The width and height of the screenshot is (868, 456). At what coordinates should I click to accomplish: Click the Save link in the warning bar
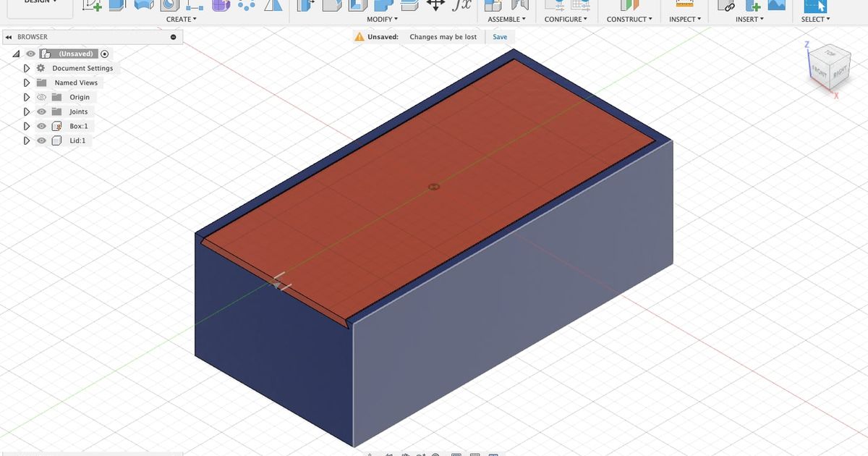click(500, 36)
